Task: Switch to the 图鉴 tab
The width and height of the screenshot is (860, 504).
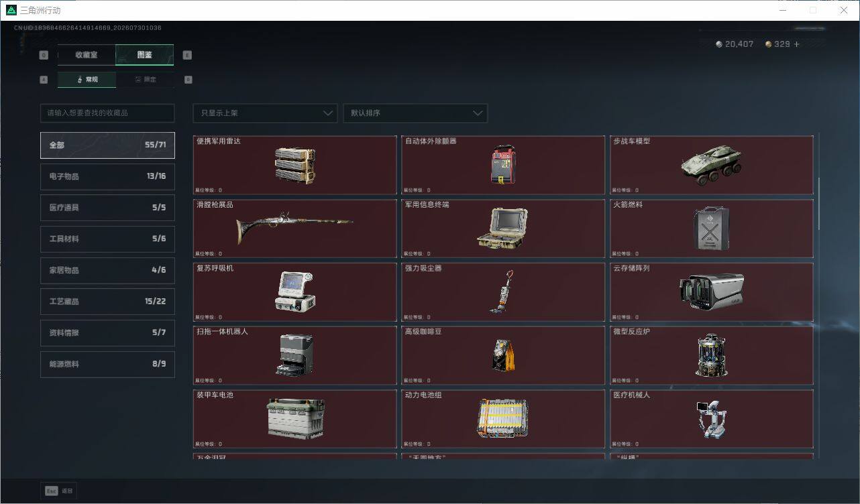Action: [x=144, y=55]
